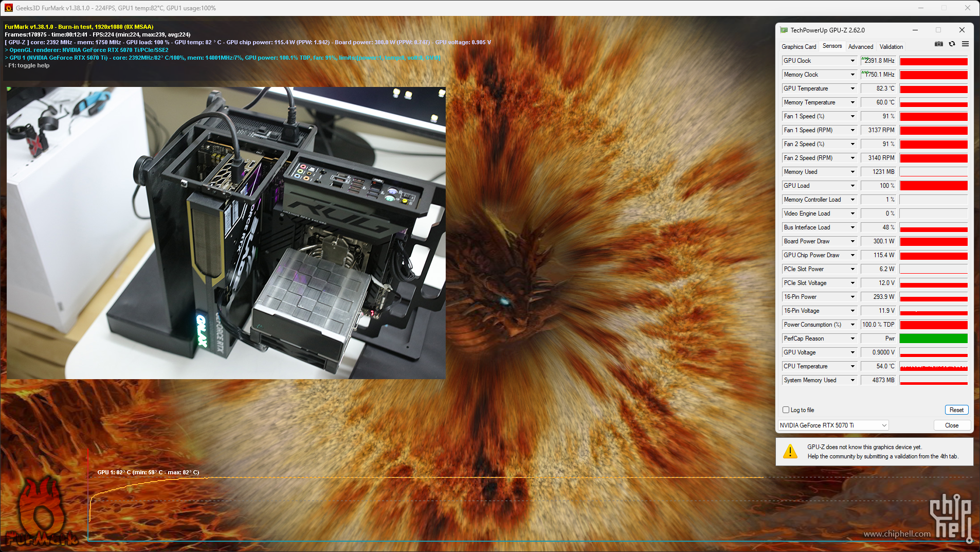Click the FurMark title bar app icon

[x=8, y=8]
